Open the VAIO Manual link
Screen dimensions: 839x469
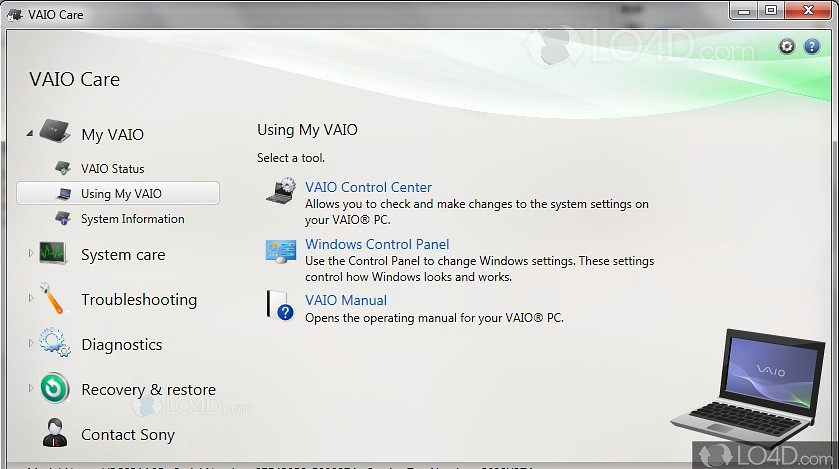(346, 300)
